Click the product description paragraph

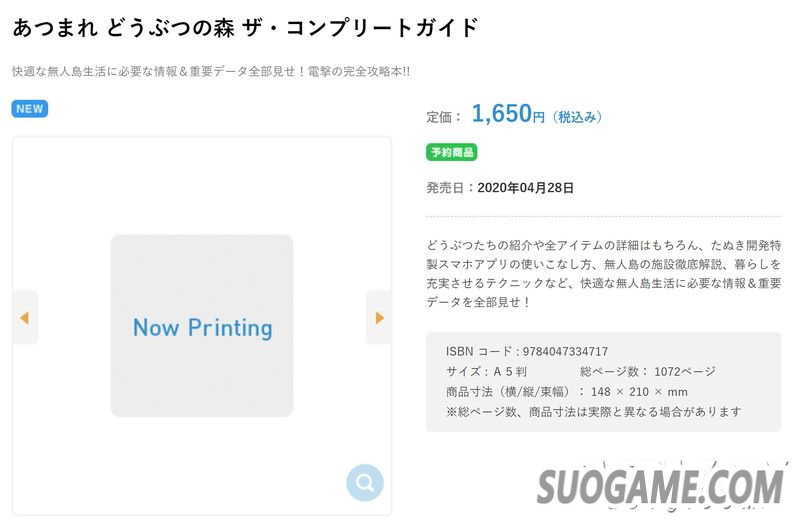603,273
